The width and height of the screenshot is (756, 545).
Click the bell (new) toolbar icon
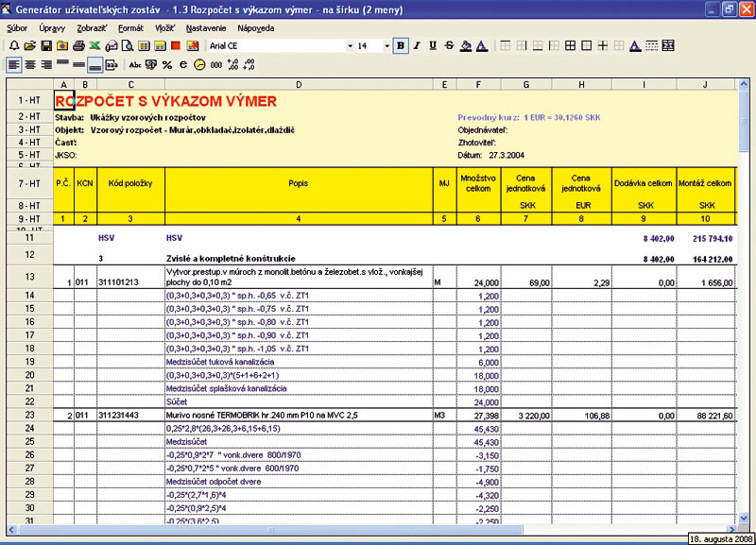coord(14,45)
